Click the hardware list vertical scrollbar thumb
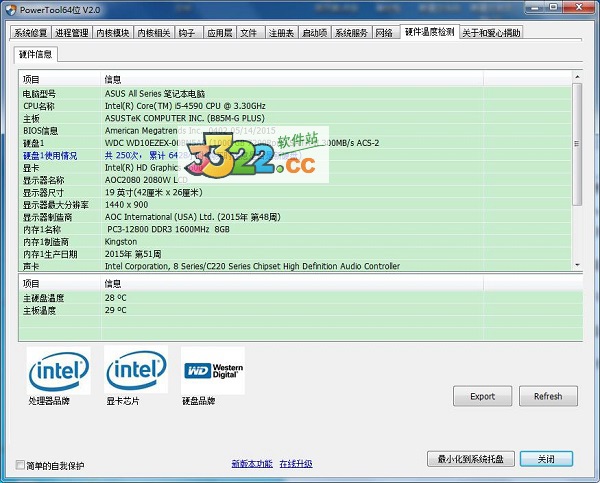 [577, 144]
